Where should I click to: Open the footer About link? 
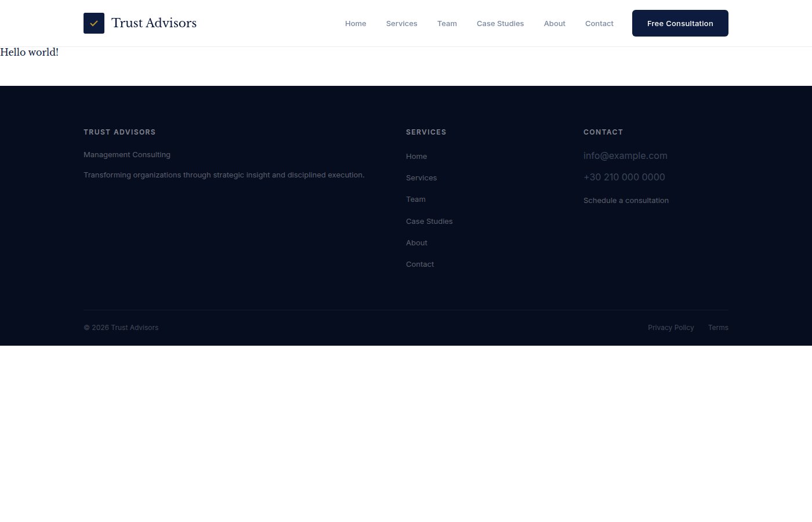(x=416, y=243)
